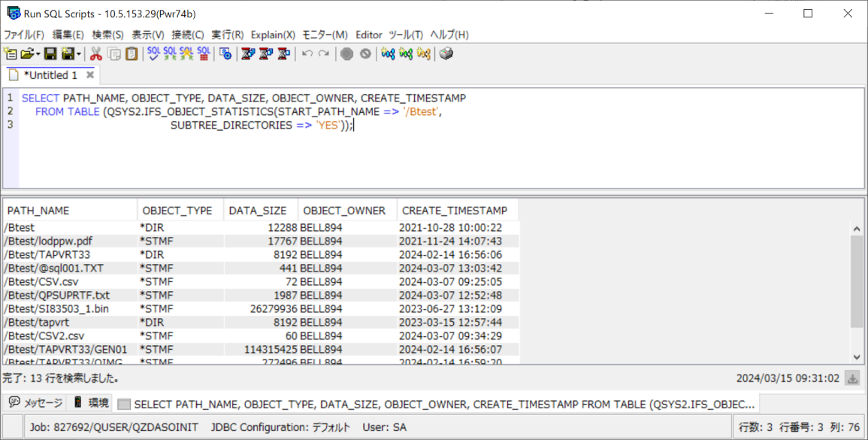Select the SELECT PATH_NAME result tab

click(x=437, y=404)
